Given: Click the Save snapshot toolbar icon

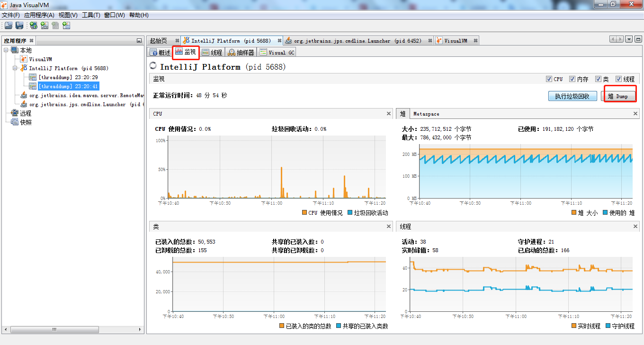Looking at the screenshot, I should coord(19,26).
